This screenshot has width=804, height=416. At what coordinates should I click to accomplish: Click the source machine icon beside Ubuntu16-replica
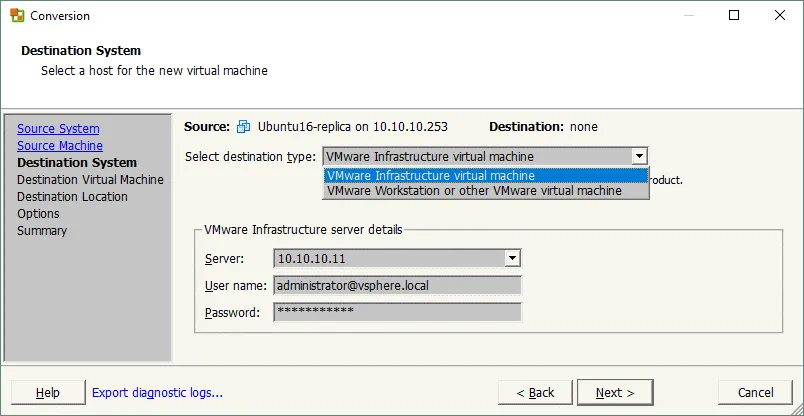coord(244,127)
